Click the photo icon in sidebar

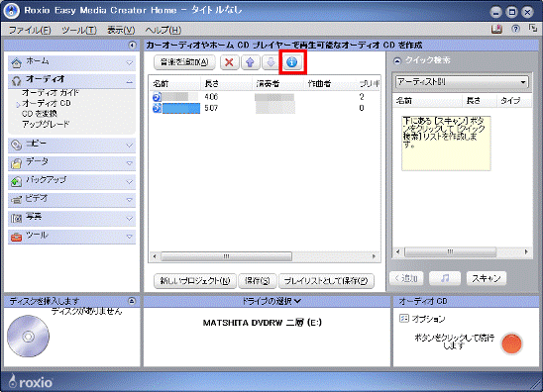[x=16, y=218]
